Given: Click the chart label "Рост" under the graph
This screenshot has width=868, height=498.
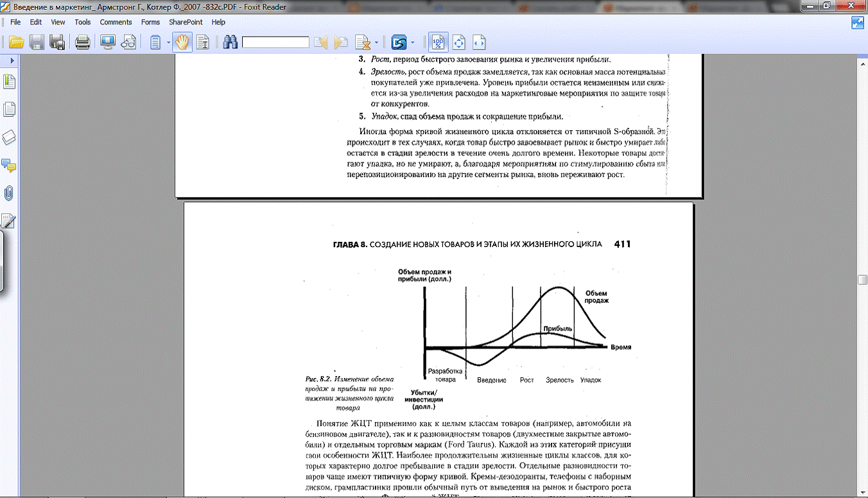Looking at the screenshot, I should pyautogui.click(x=527, y=380).
